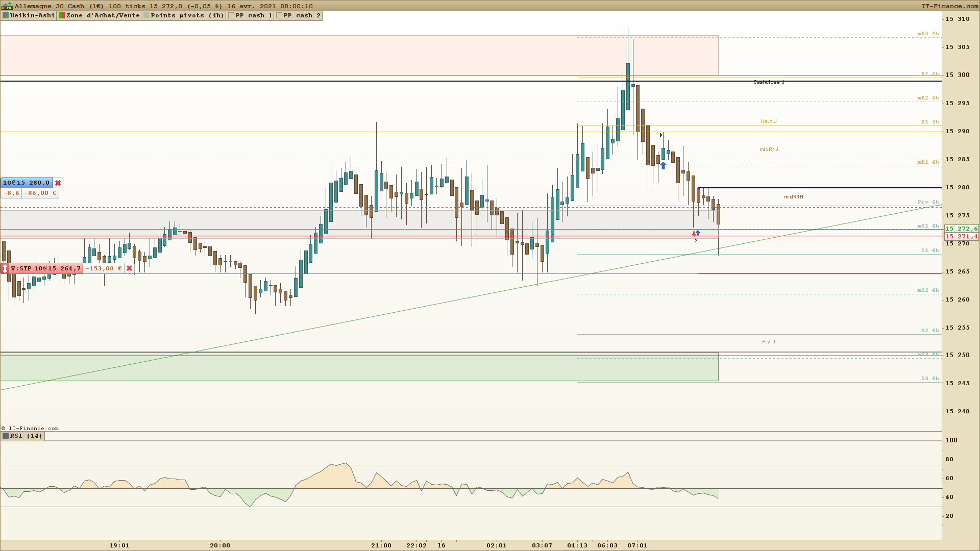Open Points pivots (4h) indicator settings
Image resolution: width=980 pixels, height=551 pixels.
point(187,16)
